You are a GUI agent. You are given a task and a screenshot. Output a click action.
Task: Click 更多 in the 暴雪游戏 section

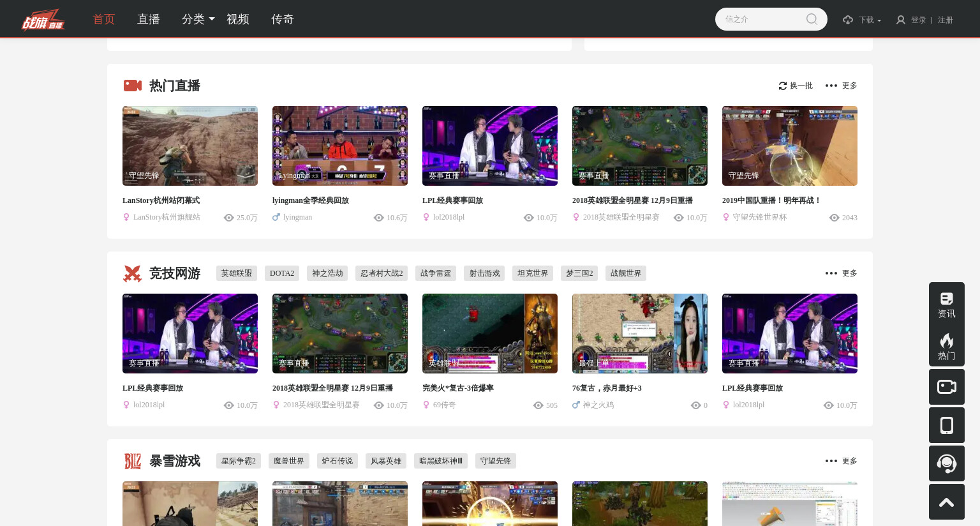849,461
